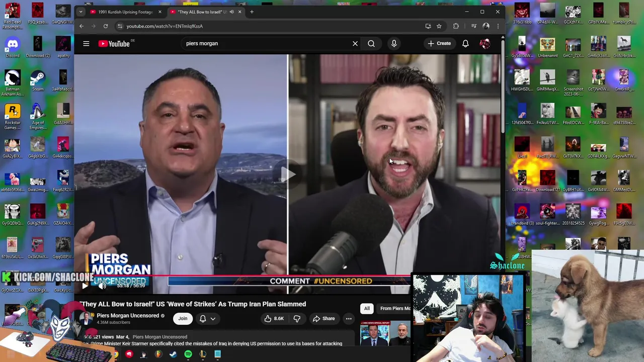The image size is (644, 362).
Task: Click 4.36M subscribers text
Action: pos(113,322)
